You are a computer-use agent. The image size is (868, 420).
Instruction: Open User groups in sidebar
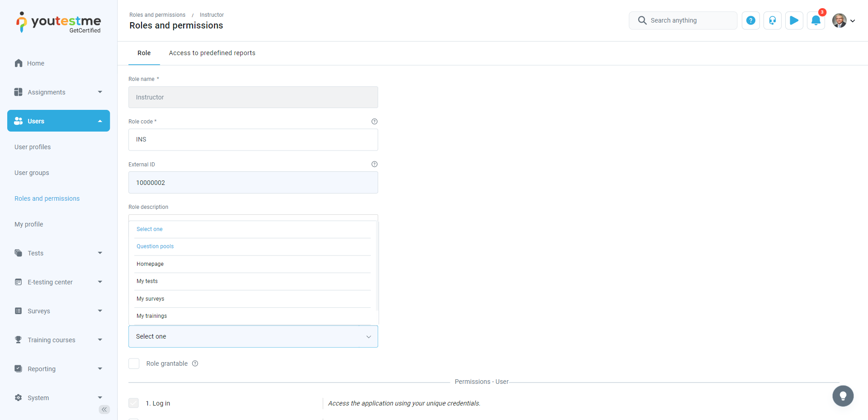pyautogui.click(x=32, y=173)
